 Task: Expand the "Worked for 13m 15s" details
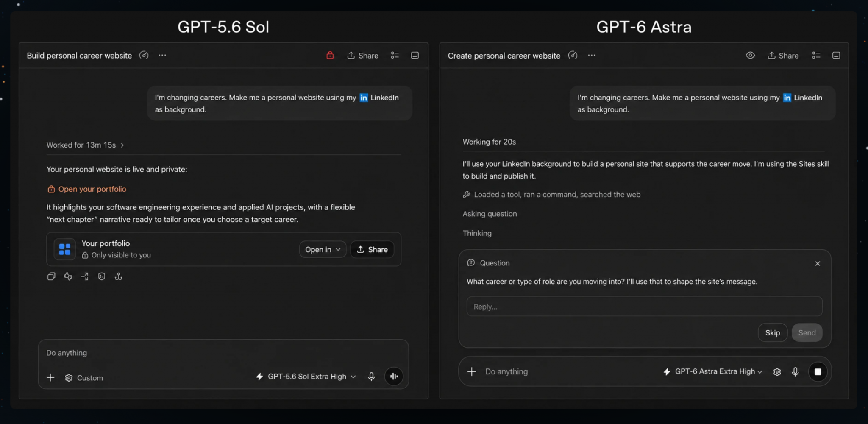tap(85, 145)
